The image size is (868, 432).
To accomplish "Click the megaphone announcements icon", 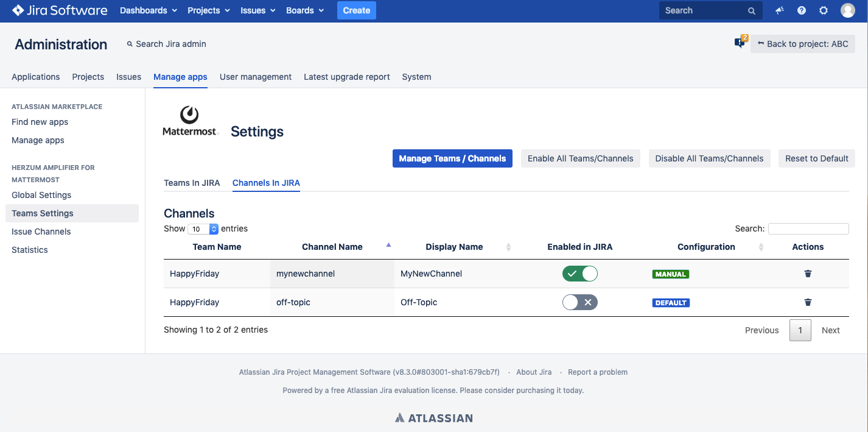I will 780,10.
